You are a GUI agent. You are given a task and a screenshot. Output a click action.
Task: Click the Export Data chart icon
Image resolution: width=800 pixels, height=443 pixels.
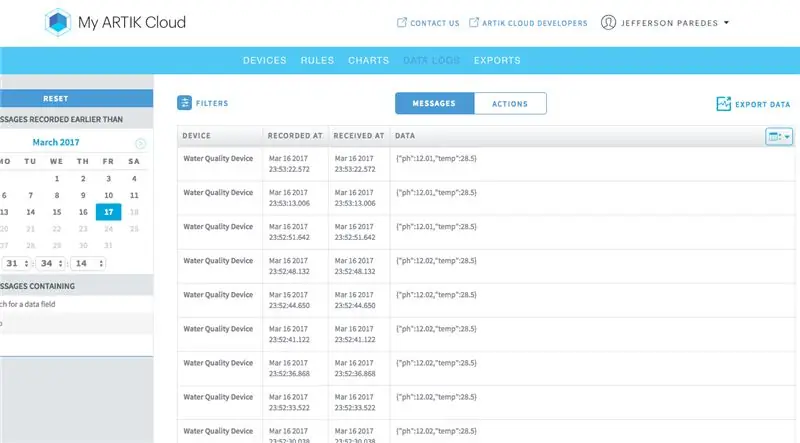[723, 104]
